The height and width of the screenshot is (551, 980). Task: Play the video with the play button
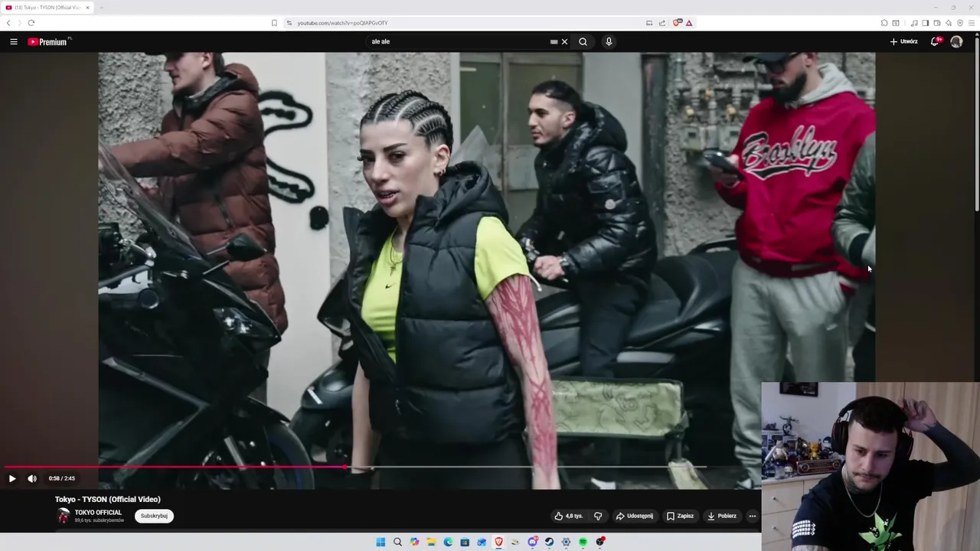(12, 478)
